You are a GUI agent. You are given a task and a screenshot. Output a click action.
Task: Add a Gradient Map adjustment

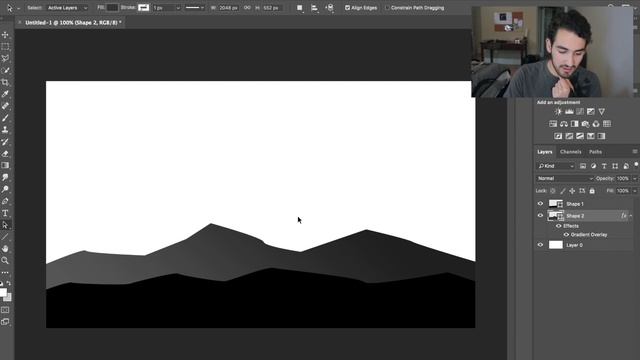tap(601, 136)
